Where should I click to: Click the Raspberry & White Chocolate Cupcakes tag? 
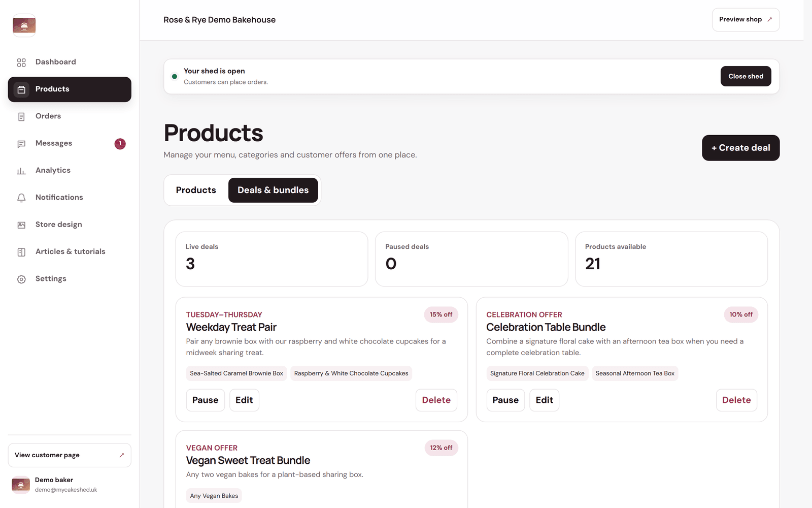pos(351,373)
